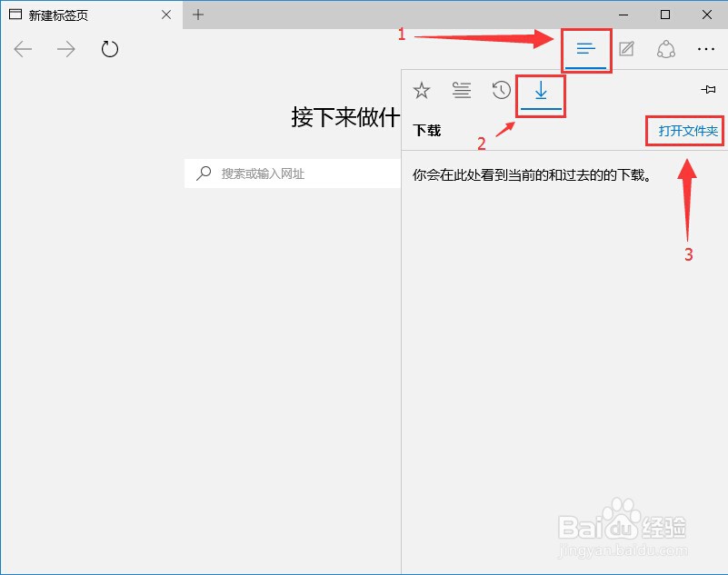
Task: Go forward with the forward arrow
Action: 66,49
